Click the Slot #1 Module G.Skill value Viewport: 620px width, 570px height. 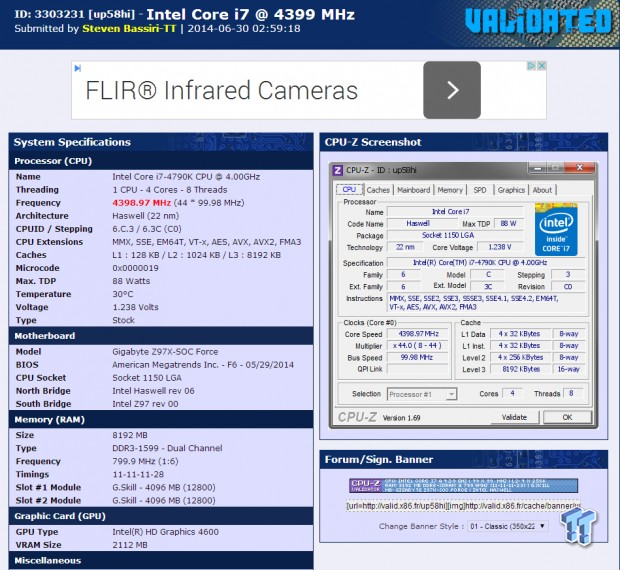[164, 487]
